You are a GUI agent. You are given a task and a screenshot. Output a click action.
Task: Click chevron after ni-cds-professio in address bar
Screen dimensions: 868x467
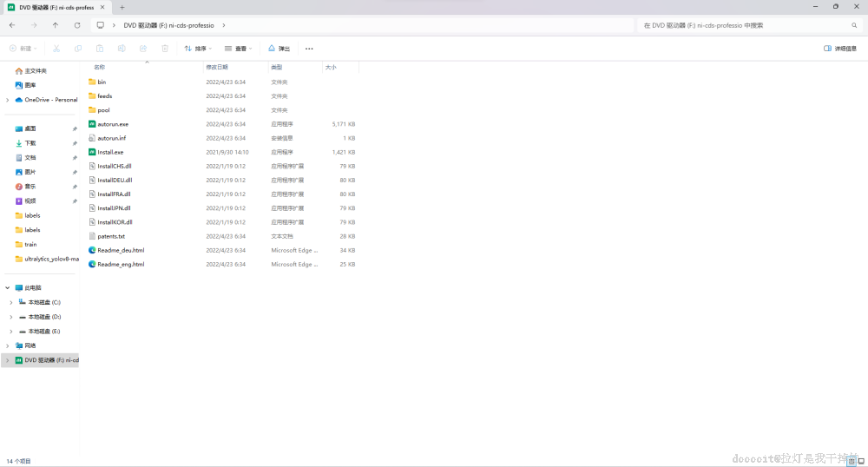[x=224, y=25]
